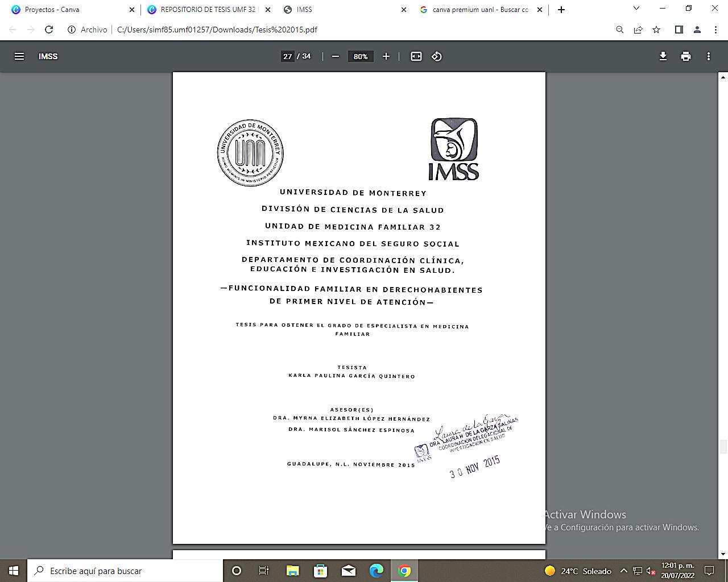
Task: Switch to REPOSITORIO DE TESIS UMF 32 tab
Action: (x=208, y=10)
